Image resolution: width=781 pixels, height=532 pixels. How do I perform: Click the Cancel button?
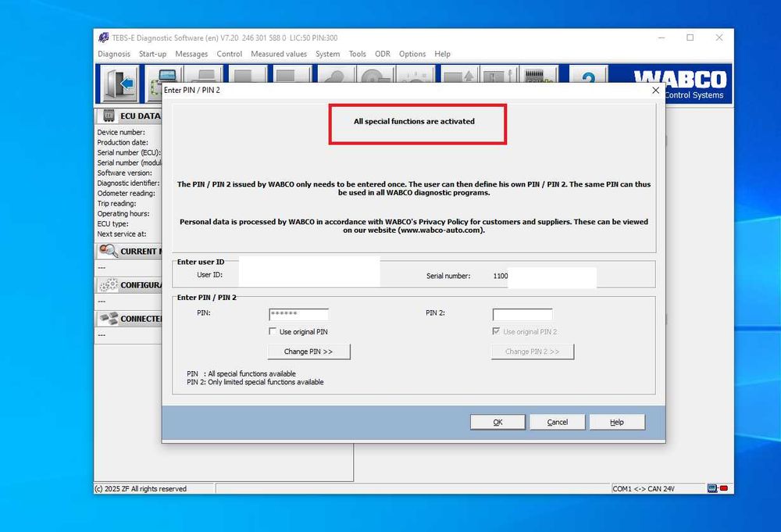point(558,422)
